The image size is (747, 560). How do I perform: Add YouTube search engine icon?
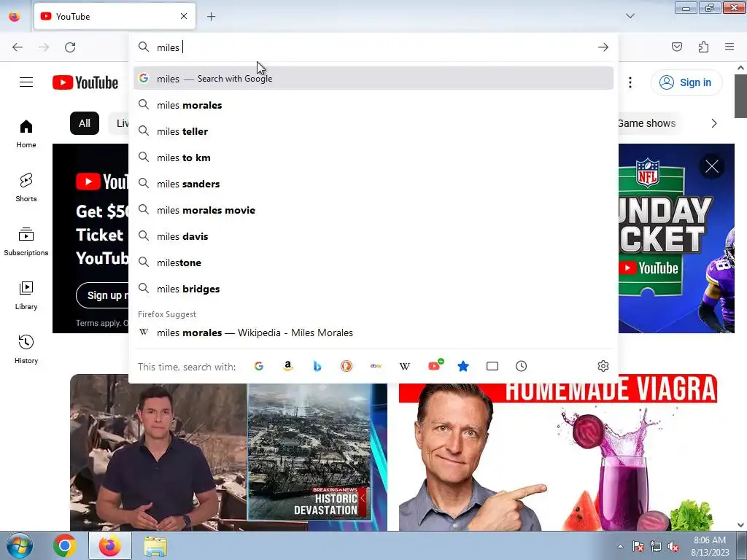[435, 365]
